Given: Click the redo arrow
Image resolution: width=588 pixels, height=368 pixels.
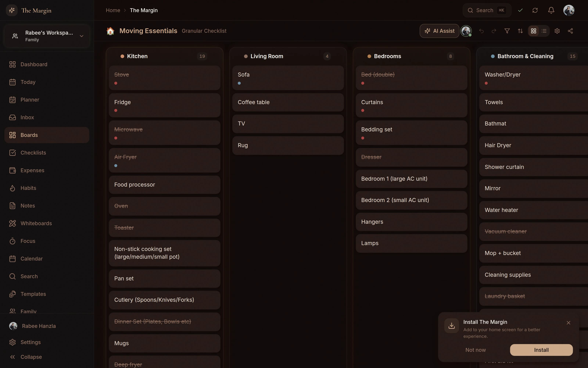Looking at the screenshot, I should coord(494,31).
